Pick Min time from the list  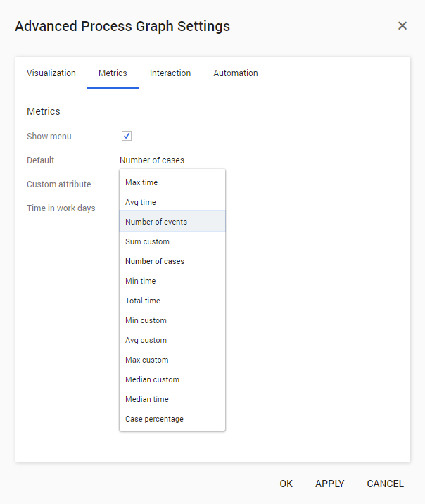(141, 281)
